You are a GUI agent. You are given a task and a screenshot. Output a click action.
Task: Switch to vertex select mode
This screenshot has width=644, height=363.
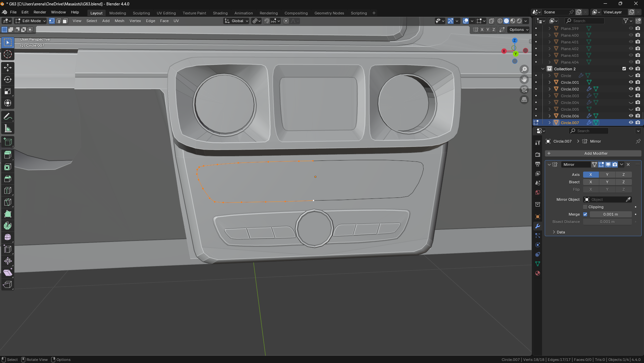coord(52,21)
